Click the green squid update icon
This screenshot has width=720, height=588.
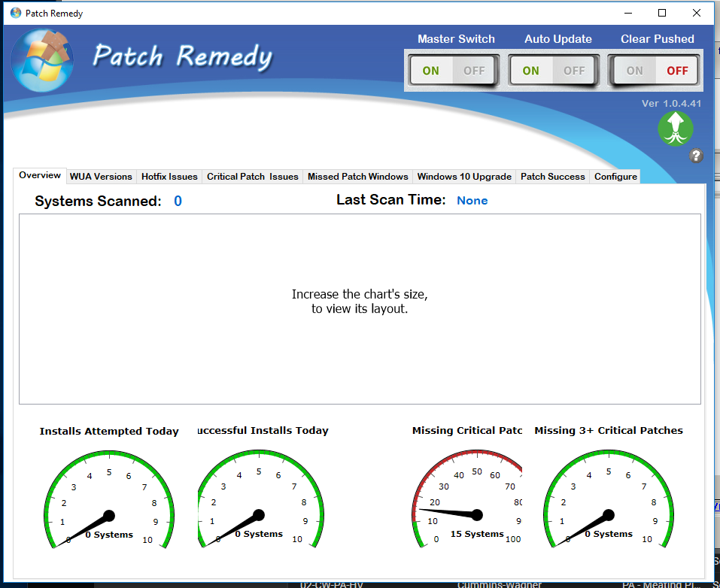click(675, 128)
